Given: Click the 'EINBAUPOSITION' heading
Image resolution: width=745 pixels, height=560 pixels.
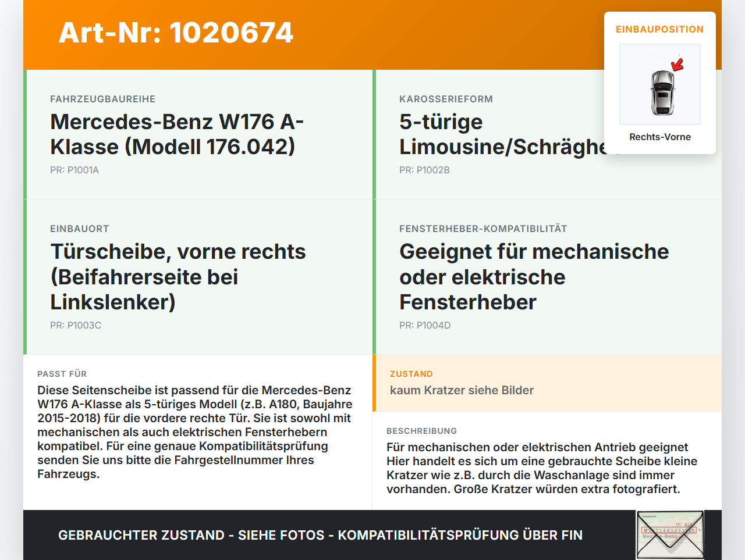Looking at the screenshot, I should point(660,29).
